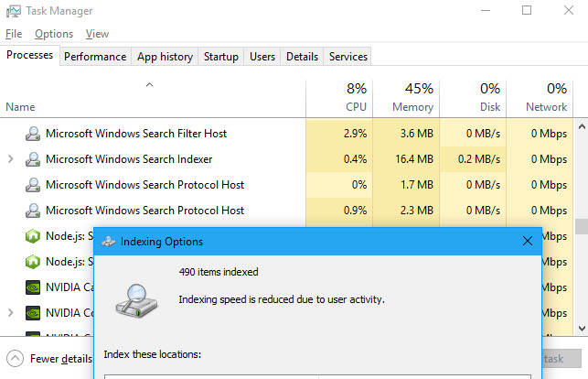
Task: Sort processes by CPU column header
Action: (x=339, y=98)
